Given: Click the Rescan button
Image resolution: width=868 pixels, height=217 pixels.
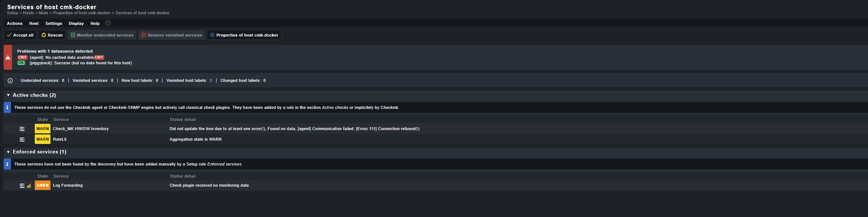Looking at the screenshot, I should (52, 35).
